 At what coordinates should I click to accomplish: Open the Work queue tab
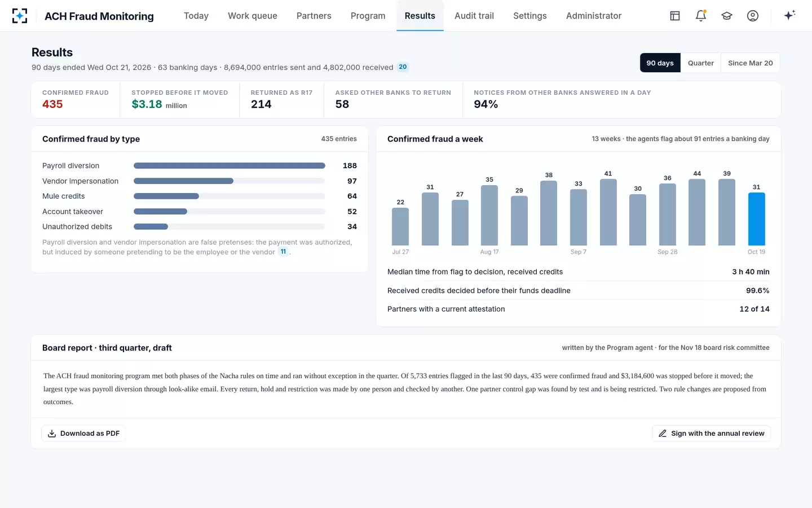pos(253,16)
